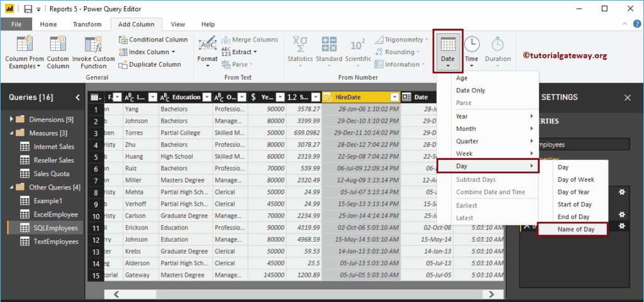Viewport: 644px width, 302px height.
Task: Collapse the Queries pane chevron
Action: (77, 98)
